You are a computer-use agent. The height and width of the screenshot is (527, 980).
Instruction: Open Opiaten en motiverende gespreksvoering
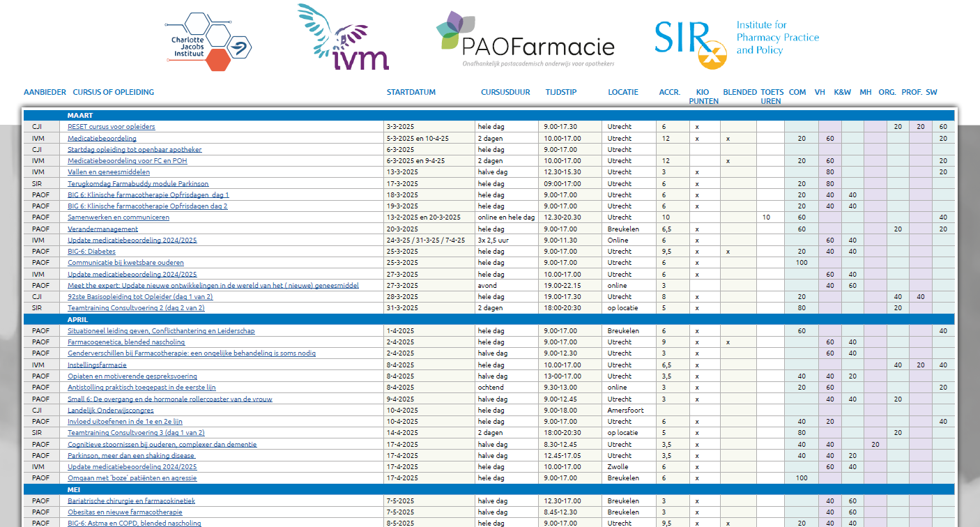pyautogui.click(x=132, y=376)
